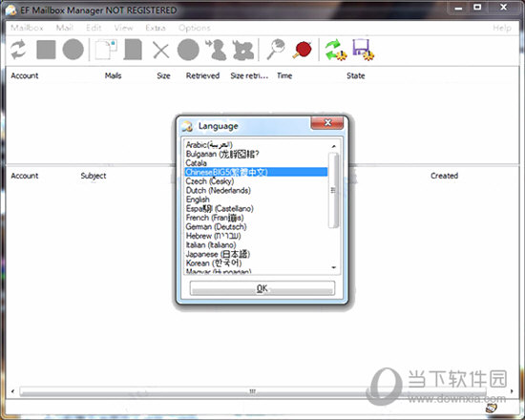Click the magnifier search toolbar icon

(x=276, y=50)
